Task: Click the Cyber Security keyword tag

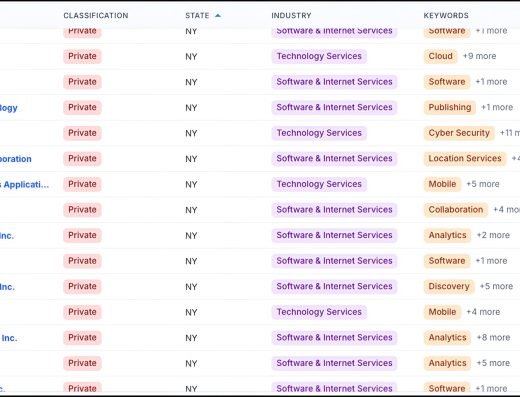Action: 459,133
